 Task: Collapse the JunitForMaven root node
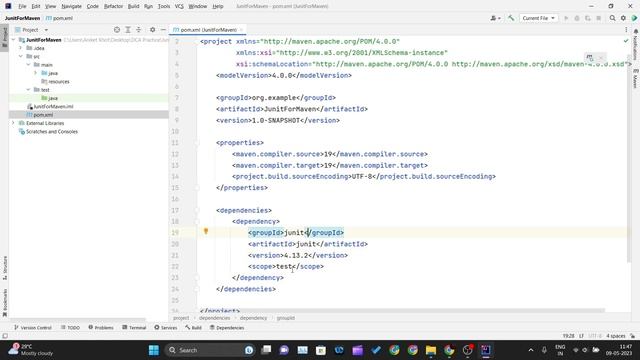pyautogui.click(x=13, y=40)
